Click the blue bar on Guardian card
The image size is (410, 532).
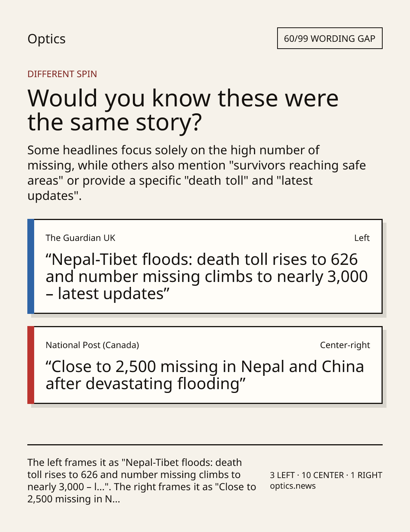(31, 266)
